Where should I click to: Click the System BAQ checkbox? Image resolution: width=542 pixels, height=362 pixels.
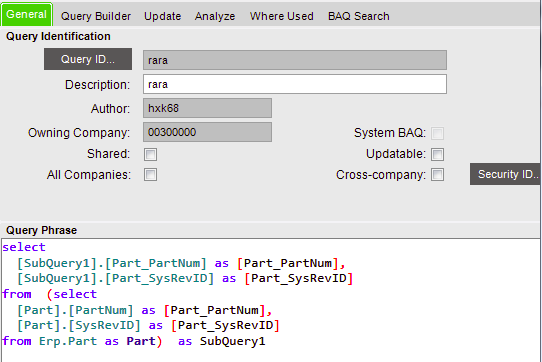point(437,133)
